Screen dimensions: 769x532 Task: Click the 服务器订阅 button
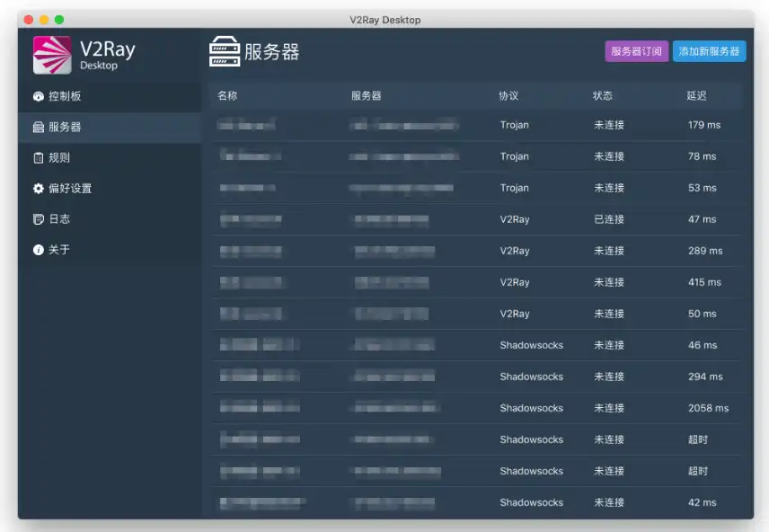pos(637,51)
